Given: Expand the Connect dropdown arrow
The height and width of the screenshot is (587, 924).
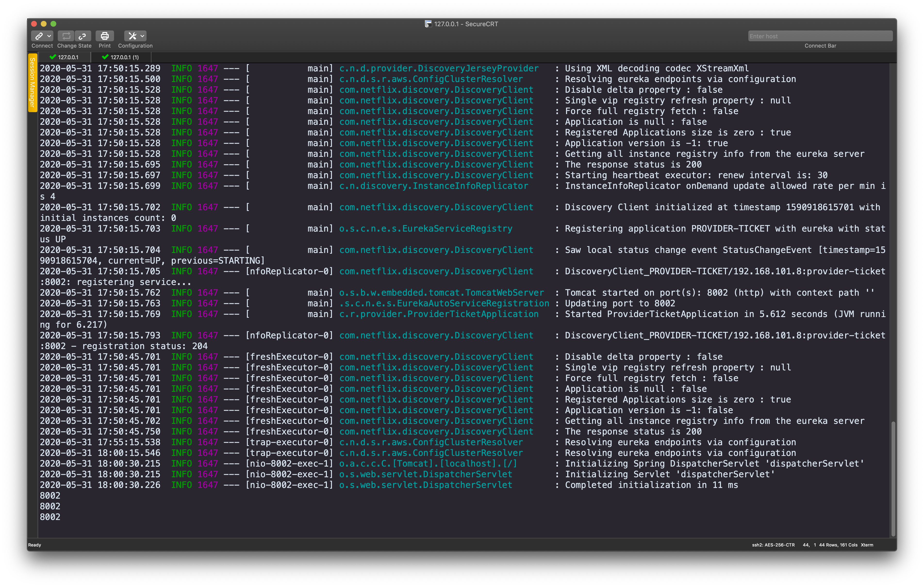Looking at the screenshot, I should pos(49,36).
